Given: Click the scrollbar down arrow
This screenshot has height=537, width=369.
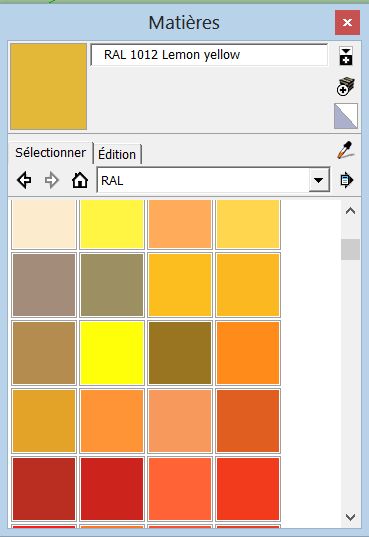Looking at the screenshot, I should [350, 517].
